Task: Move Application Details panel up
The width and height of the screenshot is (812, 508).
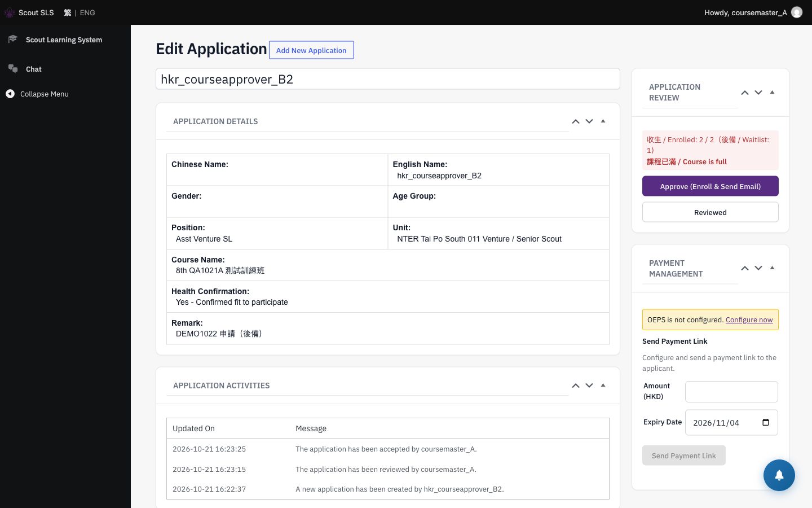Action: click(576, 121)
